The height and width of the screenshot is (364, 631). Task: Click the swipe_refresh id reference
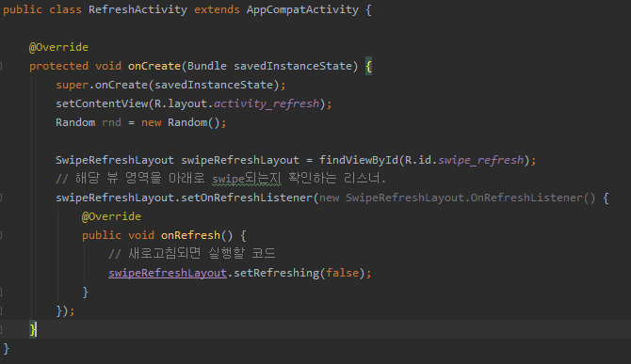481,160
